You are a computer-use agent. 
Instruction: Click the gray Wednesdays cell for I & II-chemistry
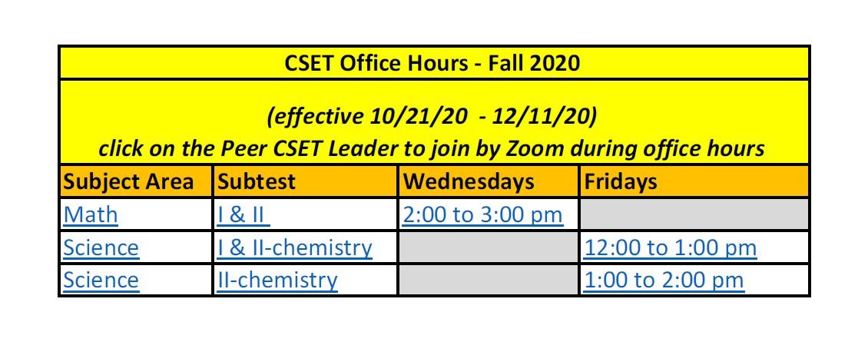[488, 247]
